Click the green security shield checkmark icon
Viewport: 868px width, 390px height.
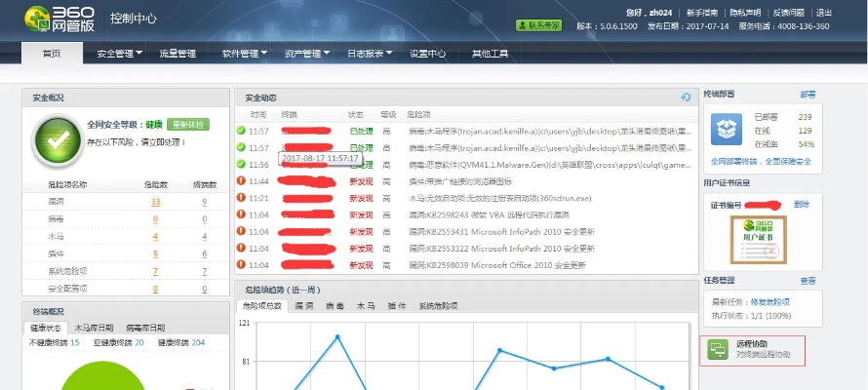[x=56, y=141]
